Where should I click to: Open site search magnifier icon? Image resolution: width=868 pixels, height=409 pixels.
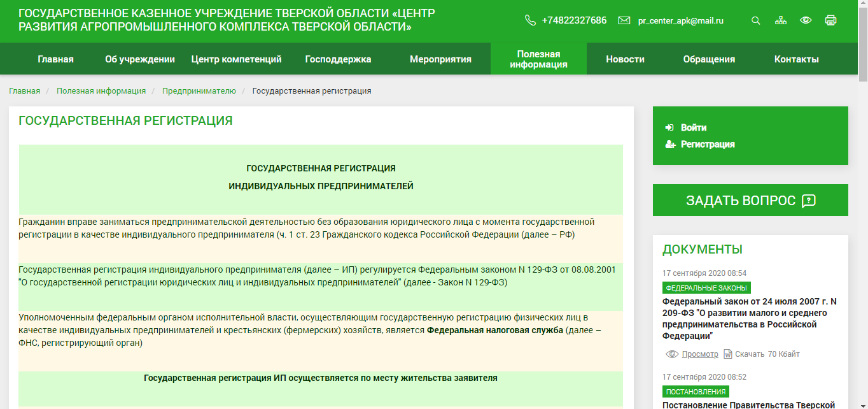(x=756, y=20)
